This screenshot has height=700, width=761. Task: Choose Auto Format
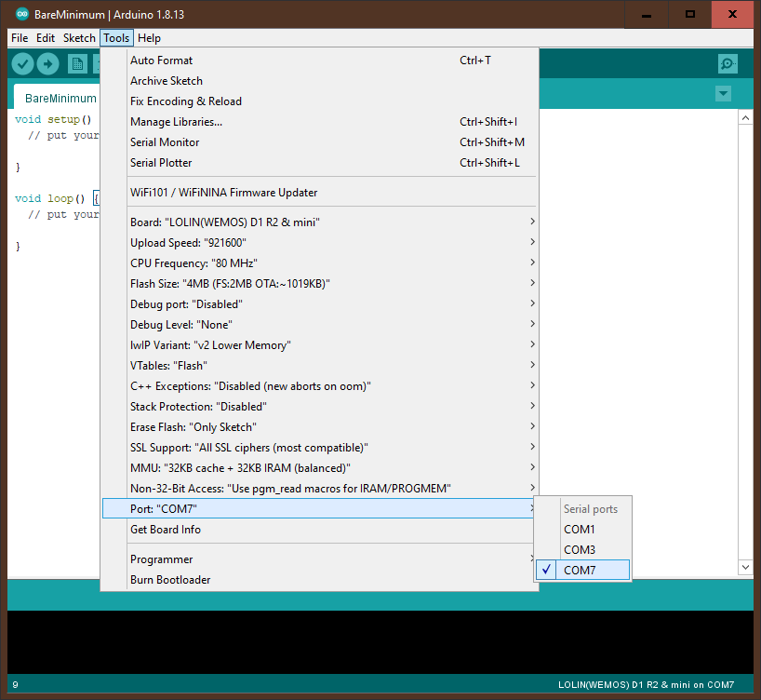319,61
